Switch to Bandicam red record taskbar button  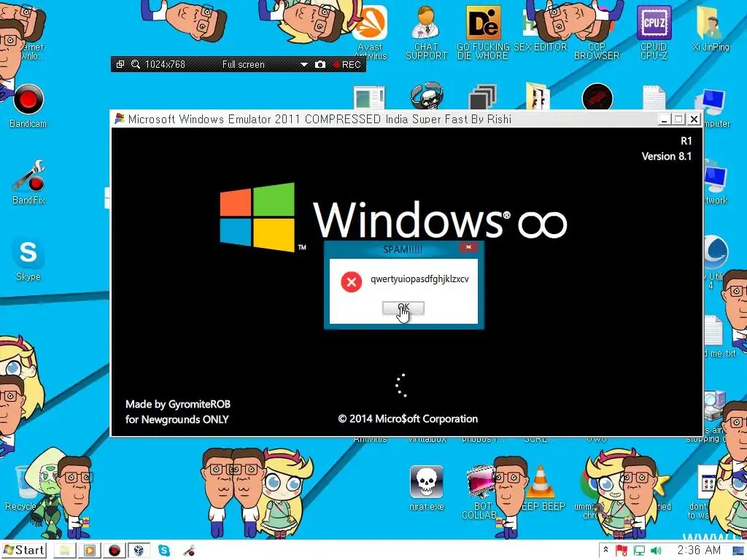pyautogui.click(x=115, y=551)
